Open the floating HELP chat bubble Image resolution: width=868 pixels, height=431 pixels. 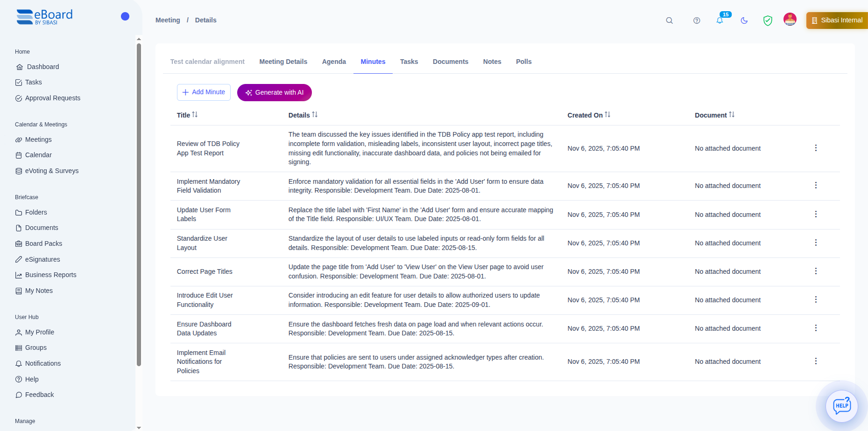click(842, 406)
